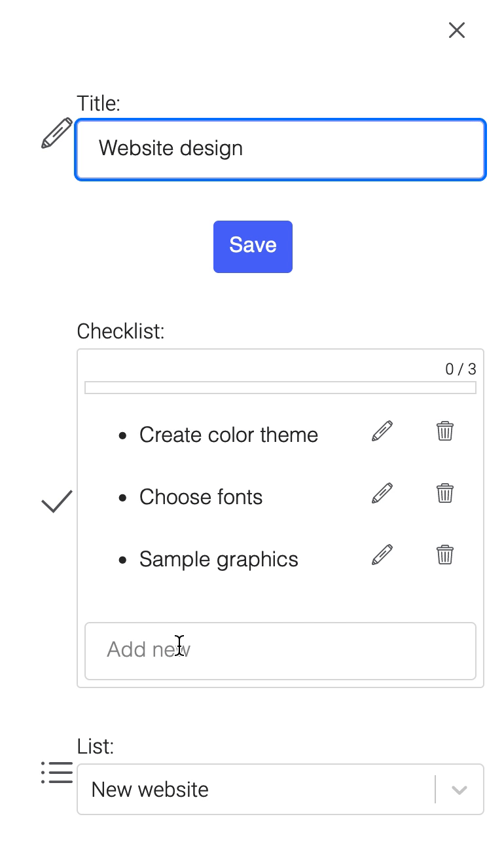Image resolution: width=504 pixels, height=859 pixels.
Task: Focus the Add new checklist input
Action: click(x=280, y=651)
